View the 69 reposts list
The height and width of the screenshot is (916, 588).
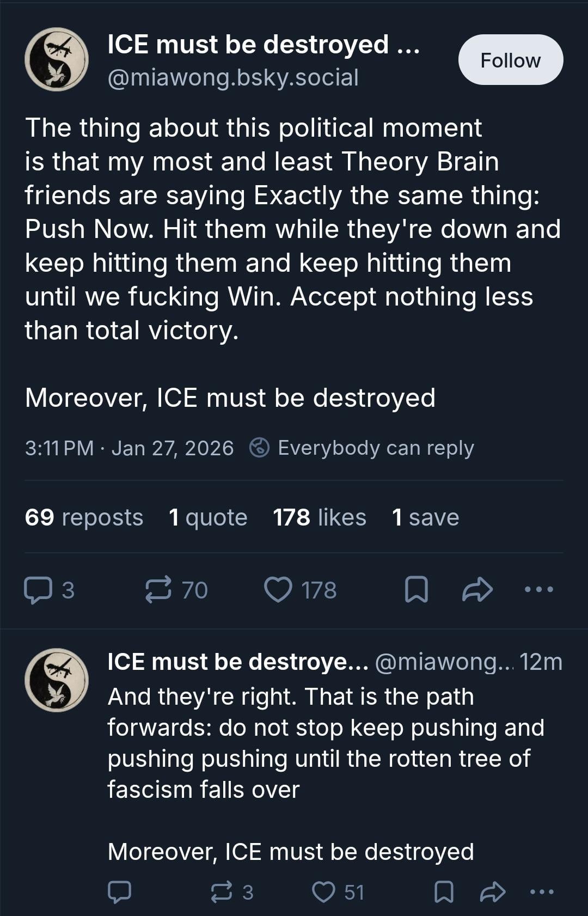click(84, 517)
